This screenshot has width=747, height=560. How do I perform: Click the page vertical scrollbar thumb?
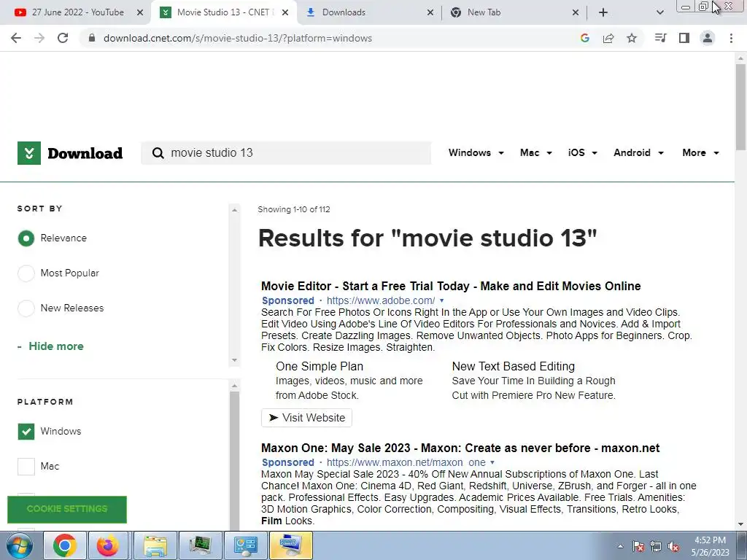[740, 107]
